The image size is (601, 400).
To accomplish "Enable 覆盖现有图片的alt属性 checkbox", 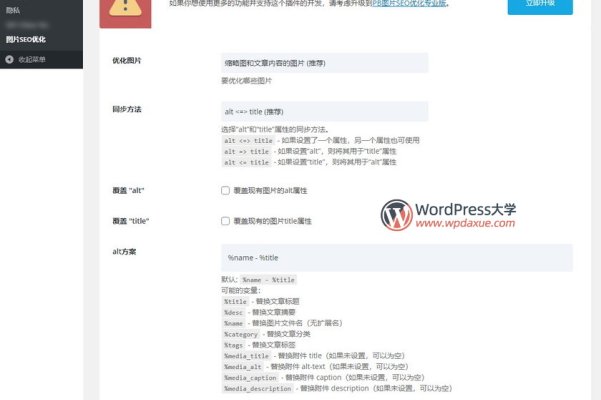I will [x=225, y=190].
